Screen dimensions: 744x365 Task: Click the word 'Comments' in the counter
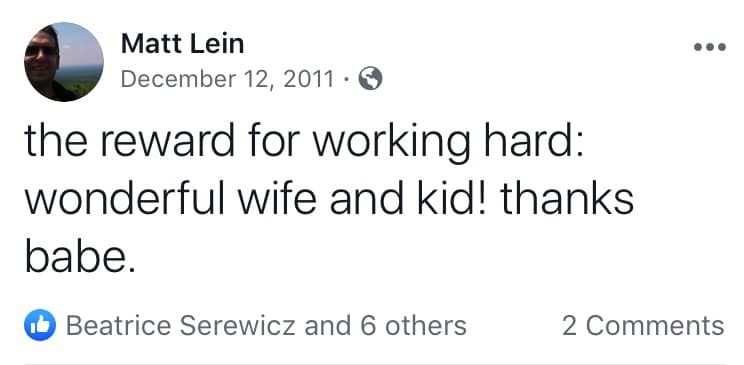pos(655,326)
